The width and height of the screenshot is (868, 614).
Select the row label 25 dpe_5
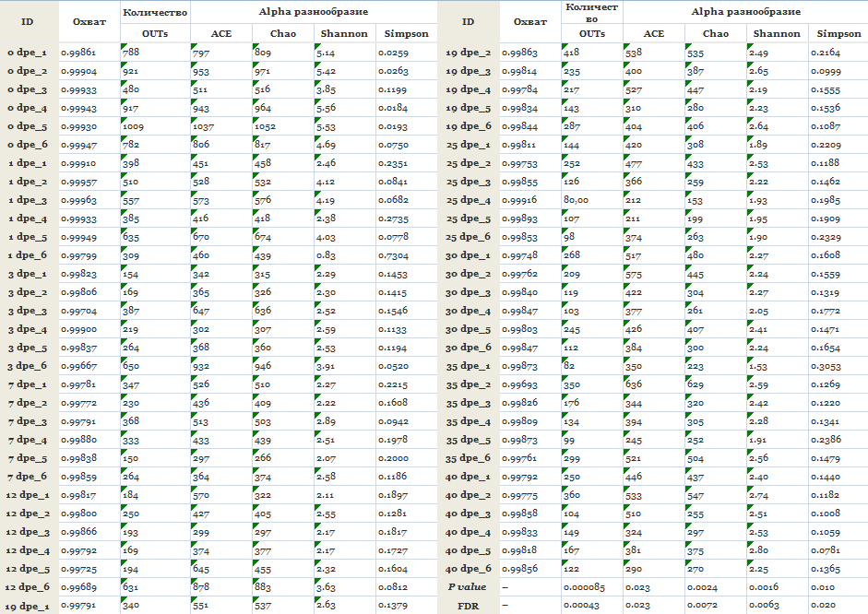(x=469, y=218)
